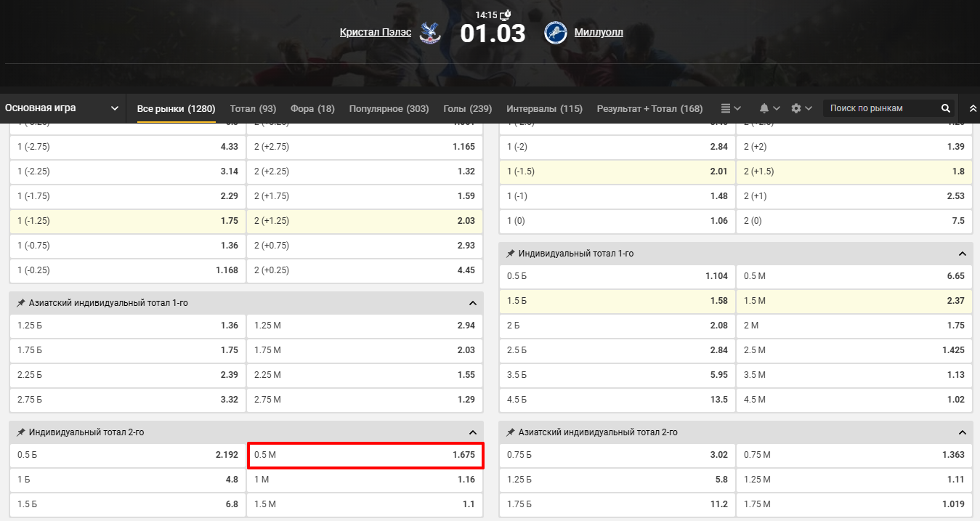
Task: Pick handicap 1 (-0.75) at 1.36
Action: pos(128,246)
